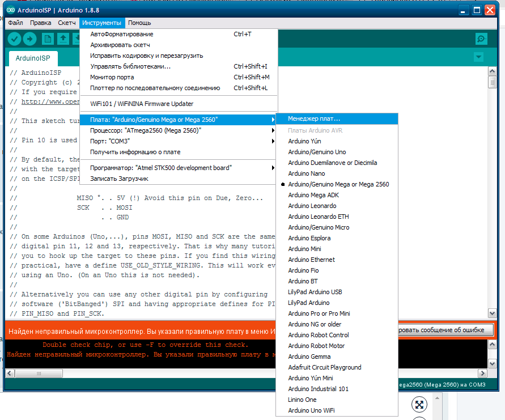The image size is (505, 420).
Task: Expand the Программатор submenu
Action: tap(179, 168)
